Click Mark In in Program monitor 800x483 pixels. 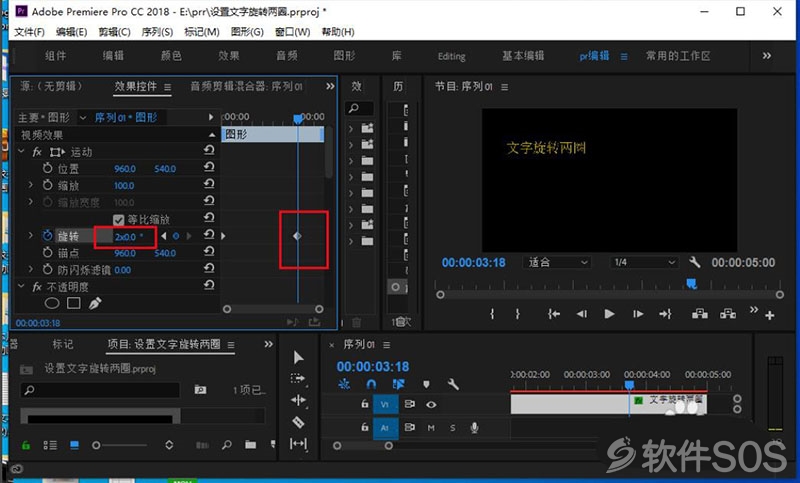coord(492,314)
